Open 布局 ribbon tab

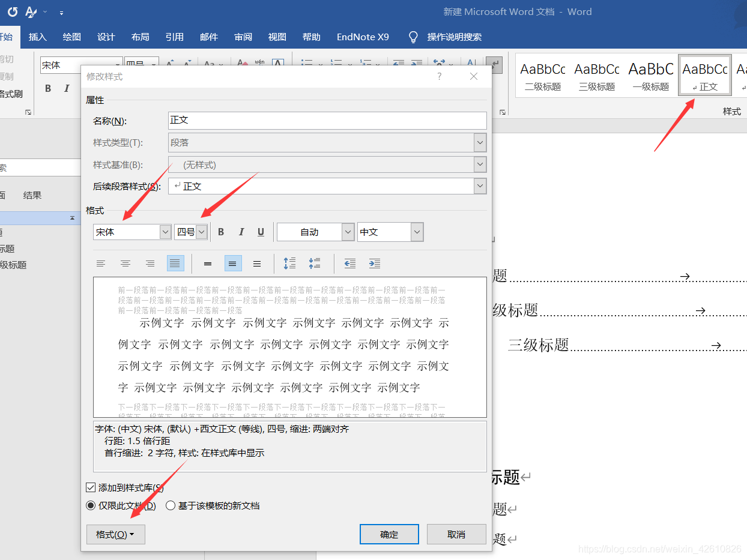(x=140, y=37)
